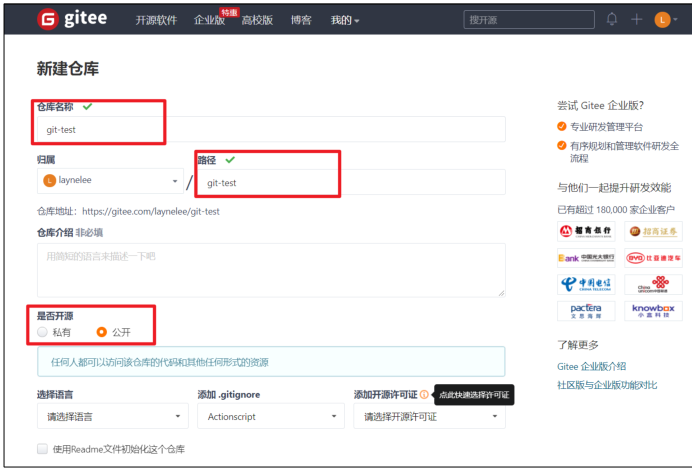Click the 路径 input field
This screenshot has width=692, height=468.
tap(351, 182)
